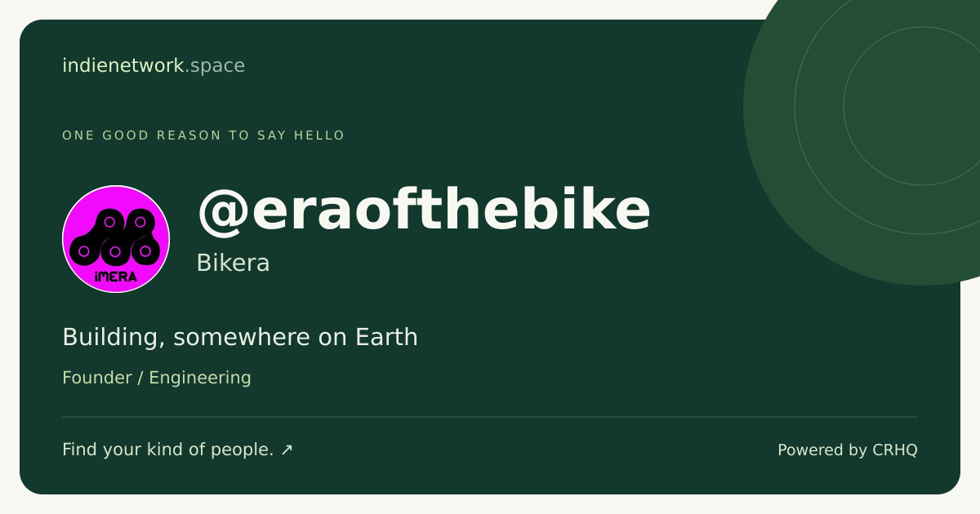
Task: Select the 'Engineering' role label
Action: 200,378
